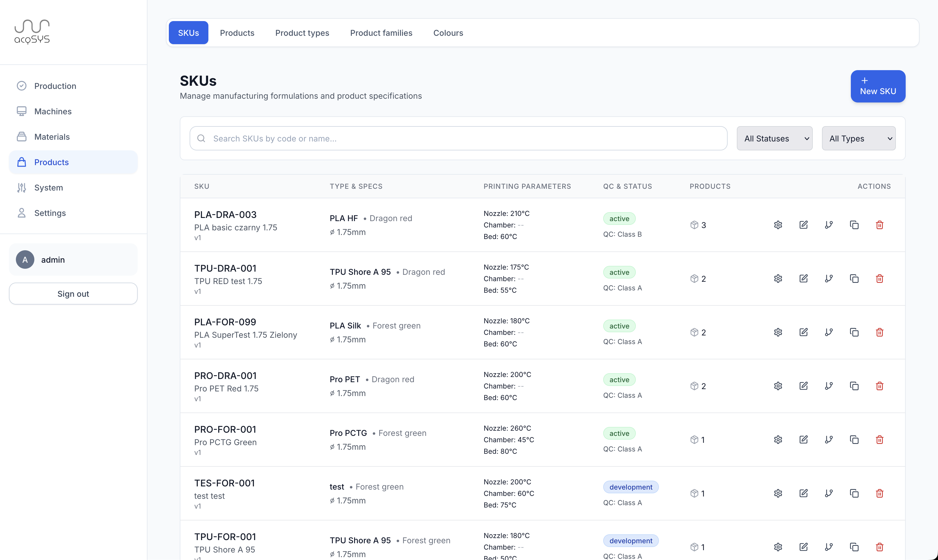938x560 pixels.
Task: Duplicate PRO-FOR-001 using the copy icon
Action: (854, 440)
